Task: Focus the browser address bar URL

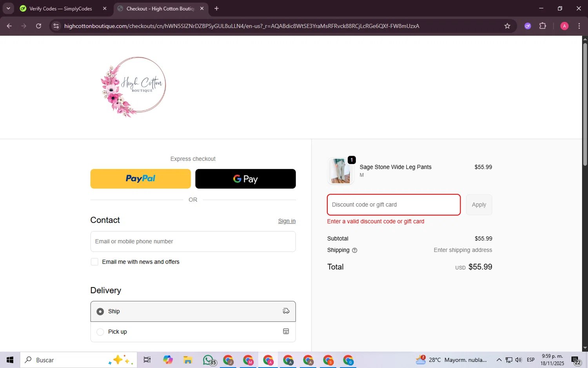Action: [x=241, y=26]
